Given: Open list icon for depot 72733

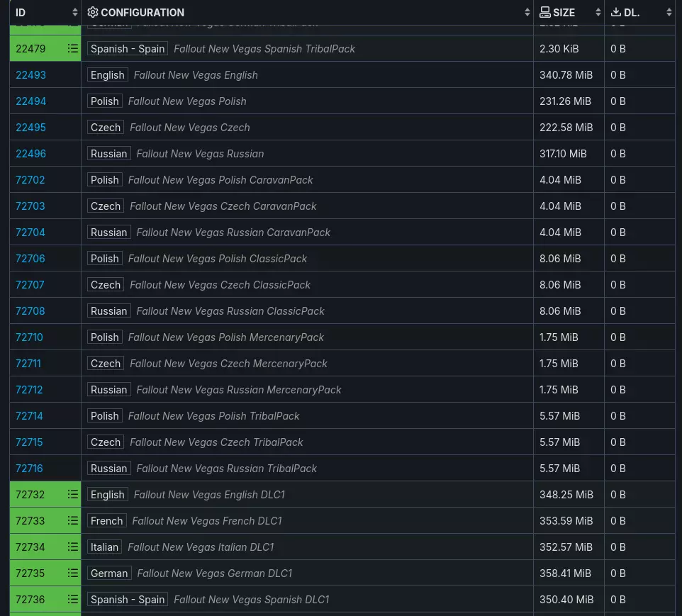Looking at the screenshot, I should click(x=72, y=520).
